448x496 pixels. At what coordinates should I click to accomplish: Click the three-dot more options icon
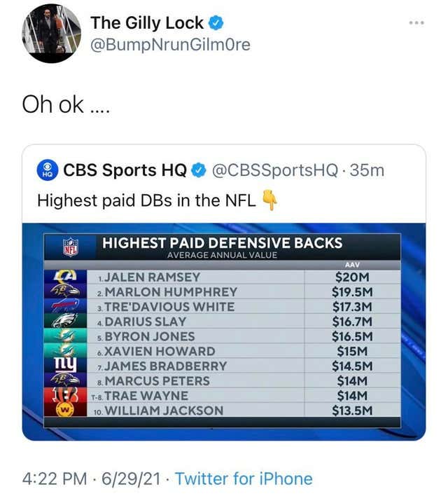pos(416,23)
